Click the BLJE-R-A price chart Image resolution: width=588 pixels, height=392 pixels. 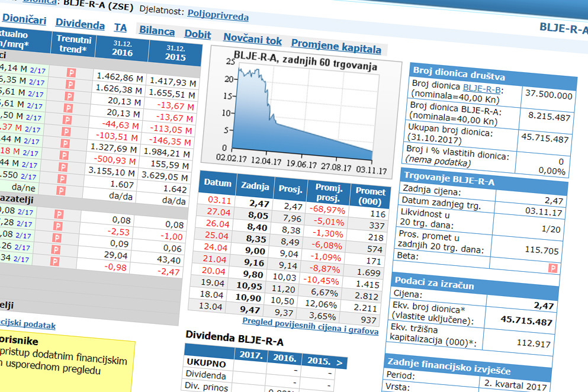[301, 112]
